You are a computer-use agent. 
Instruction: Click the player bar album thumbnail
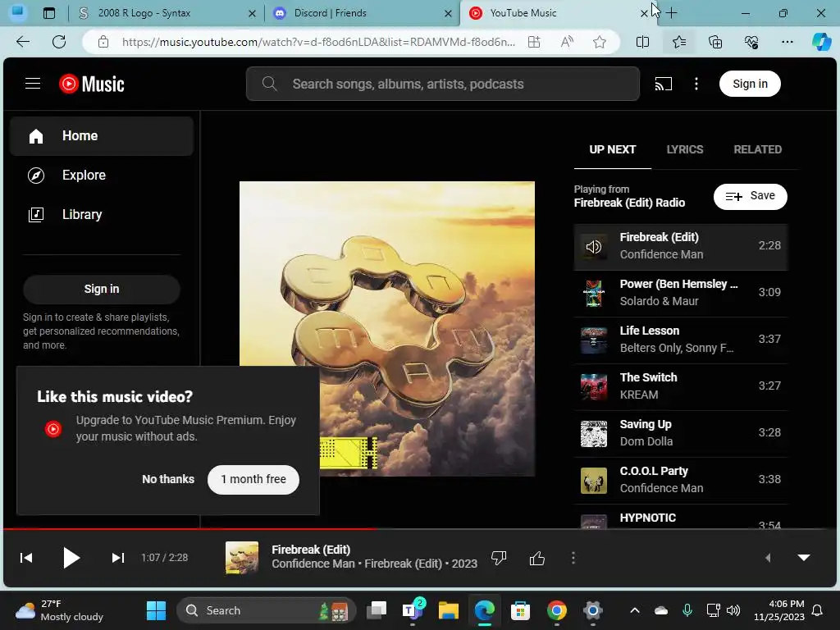coord(242,558)
